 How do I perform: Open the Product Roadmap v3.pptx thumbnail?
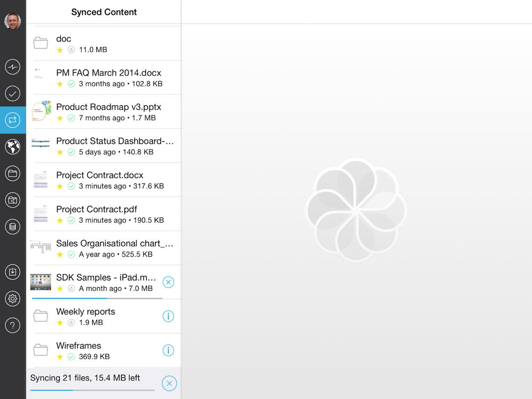(x=41, y=112)
